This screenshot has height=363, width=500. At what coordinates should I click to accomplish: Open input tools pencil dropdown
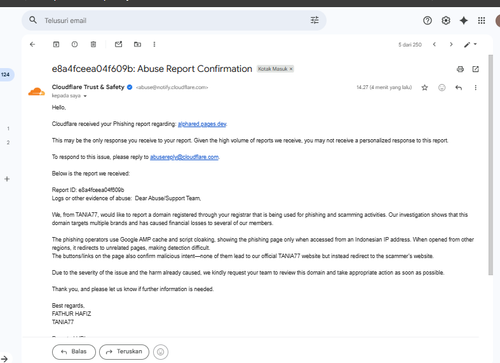tap(470, 44)
